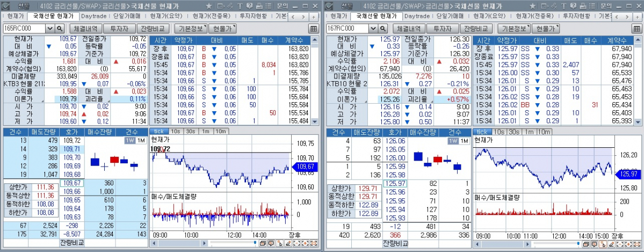Expand 괴리율 cell arrow in right window
The height and width of the screenshot is (252, 644).
(432, 101)
